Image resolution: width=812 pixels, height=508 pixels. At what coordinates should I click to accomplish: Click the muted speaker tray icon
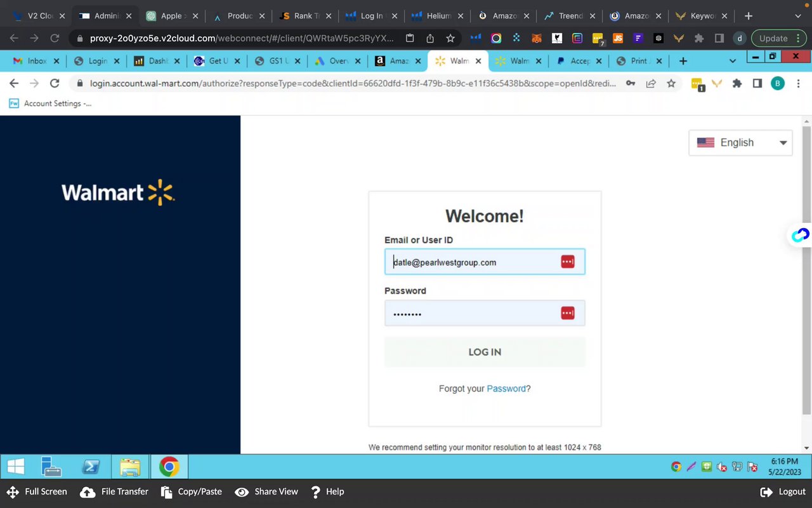point(722,467)
